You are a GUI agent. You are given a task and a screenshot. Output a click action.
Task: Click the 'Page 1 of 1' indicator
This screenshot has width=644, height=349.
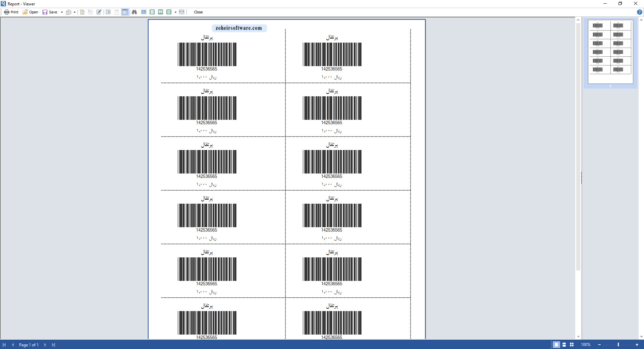pos(29,345)
